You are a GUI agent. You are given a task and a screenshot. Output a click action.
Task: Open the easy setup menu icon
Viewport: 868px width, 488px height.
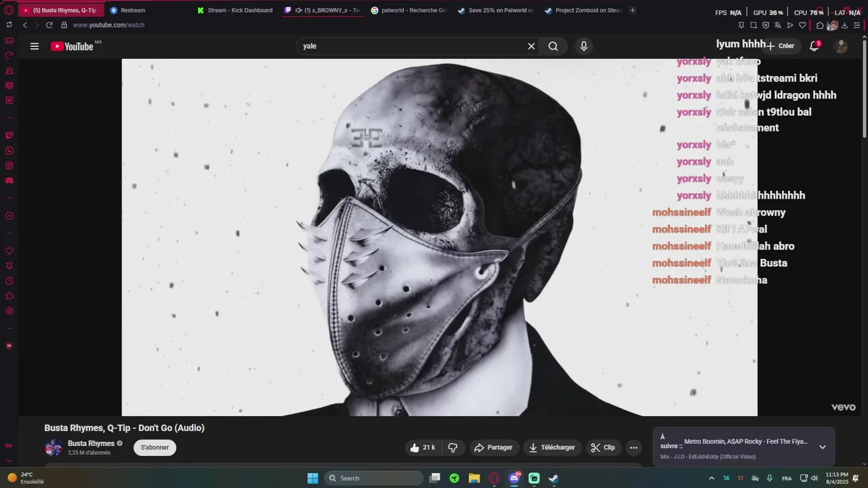[856, 25]
